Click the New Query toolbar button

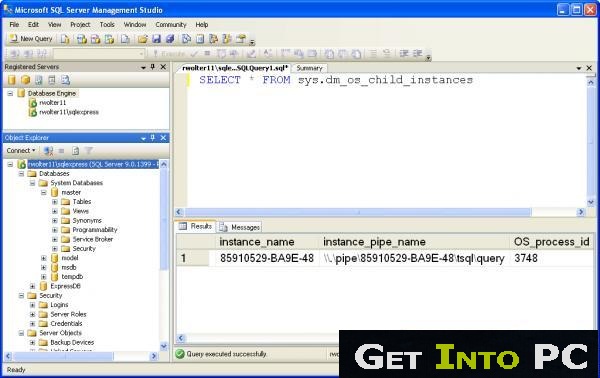coord(31,39)
